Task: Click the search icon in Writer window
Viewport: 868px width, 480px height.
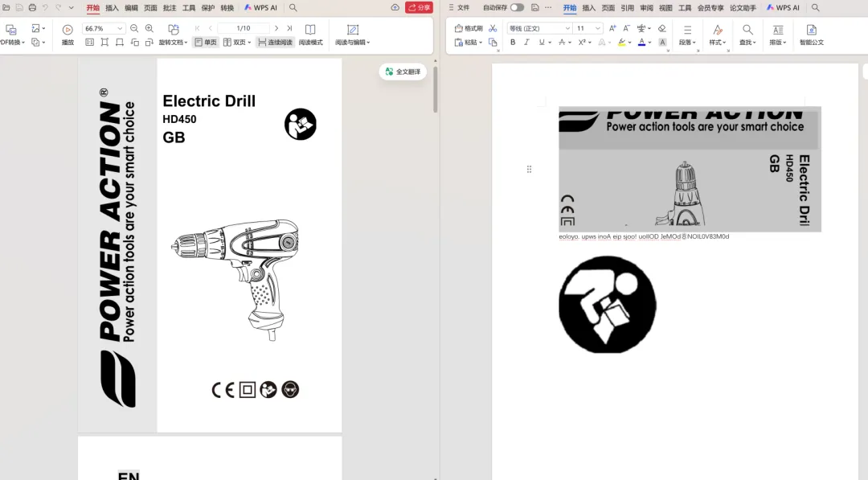Action: [816, 8]
